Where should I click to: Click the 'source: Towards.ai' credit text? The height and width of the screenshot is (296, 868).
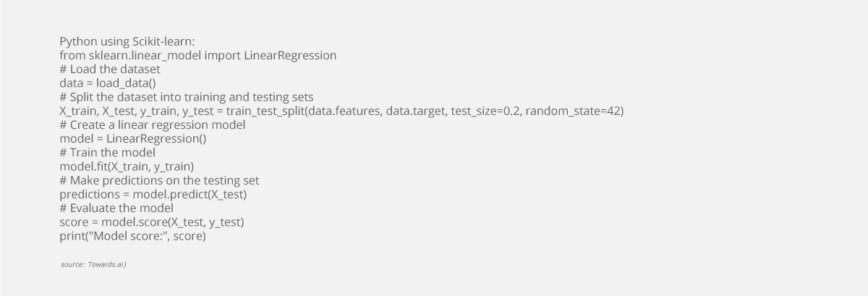coord(94,265)
